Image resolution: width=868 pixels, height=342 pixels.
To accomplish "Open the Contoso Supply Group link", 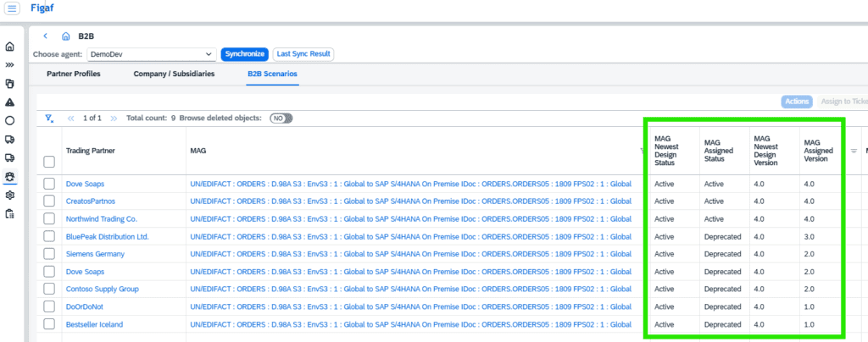I will click(x=103, y=289).
